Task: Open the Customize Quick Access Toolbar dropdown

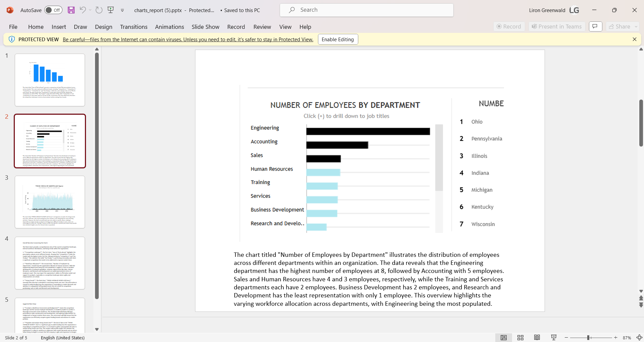Action: [x=122, y=10]
